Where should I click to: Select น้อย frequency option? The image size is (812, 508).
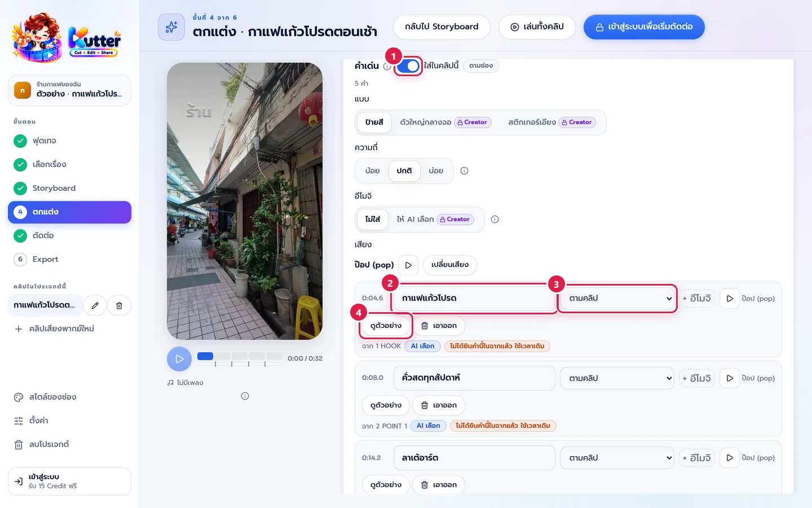pyautogui.click(x=372, y=171)
